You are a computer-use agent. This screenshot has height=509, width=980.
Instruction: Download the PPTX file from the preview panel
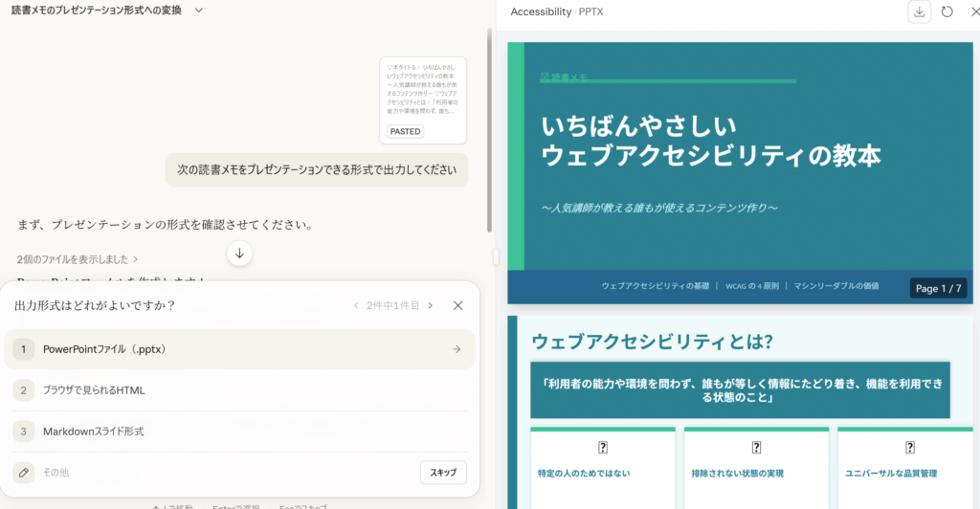[x=919, y=11]
